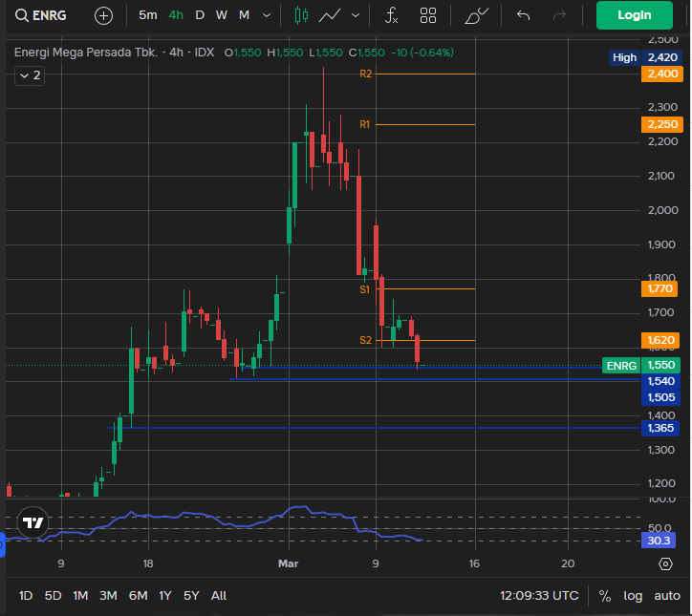
Task: Open chart settings gear icon
Action: (665, 563)
